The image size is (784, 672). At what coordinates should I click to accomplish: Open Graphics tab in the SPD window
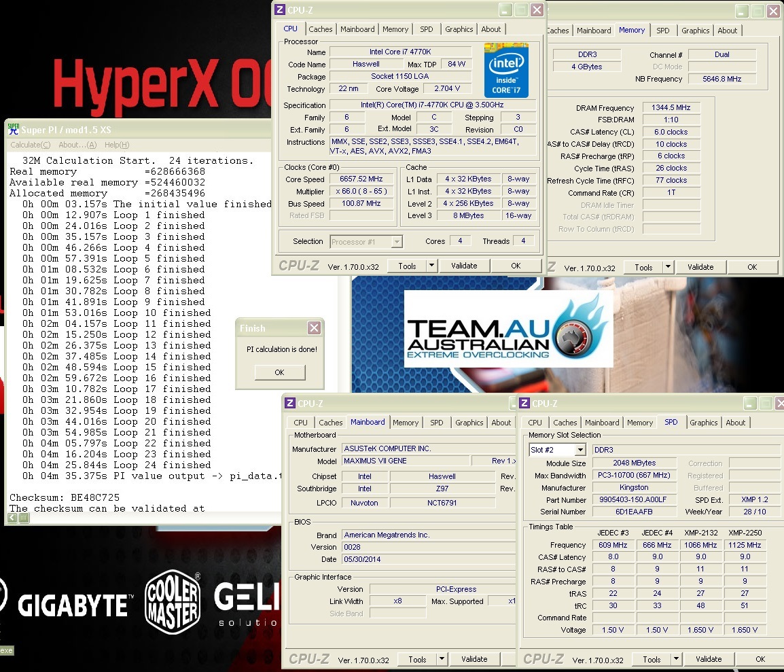pos(704,423)
